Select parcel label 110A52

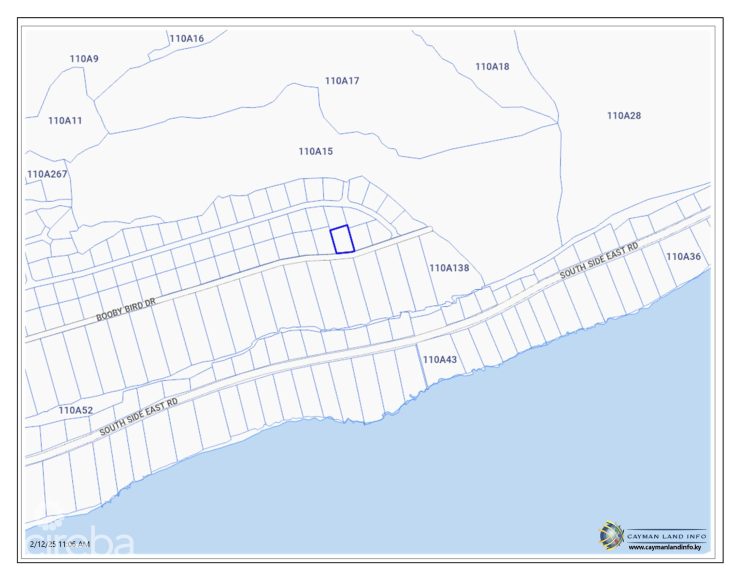76,411
